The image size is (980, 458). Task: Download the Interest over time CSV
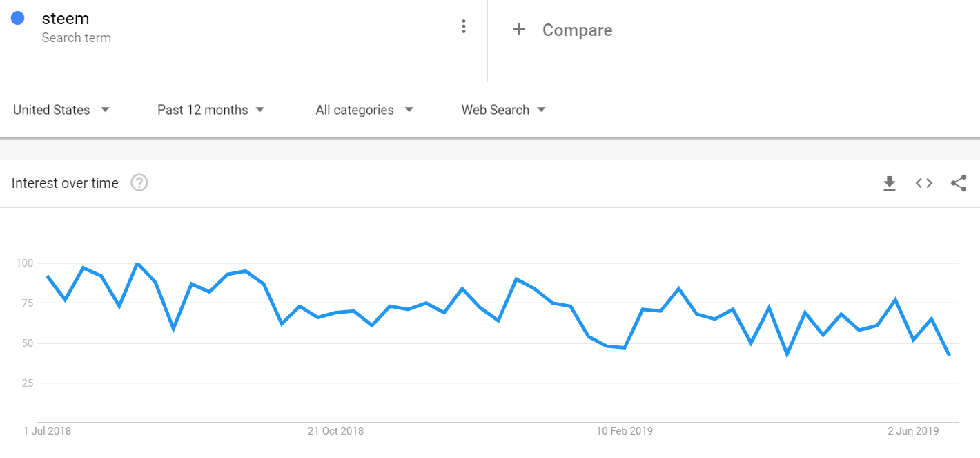890,183
